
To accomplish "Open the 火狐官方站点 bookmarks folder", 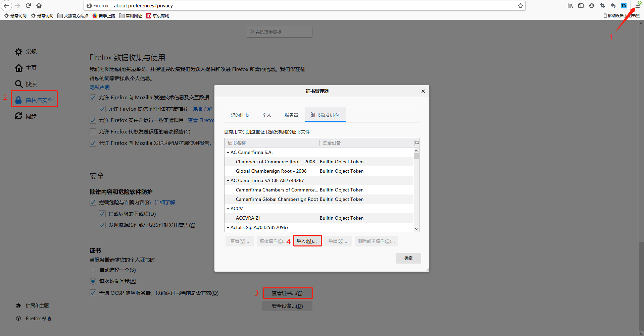I will [73, 16].
